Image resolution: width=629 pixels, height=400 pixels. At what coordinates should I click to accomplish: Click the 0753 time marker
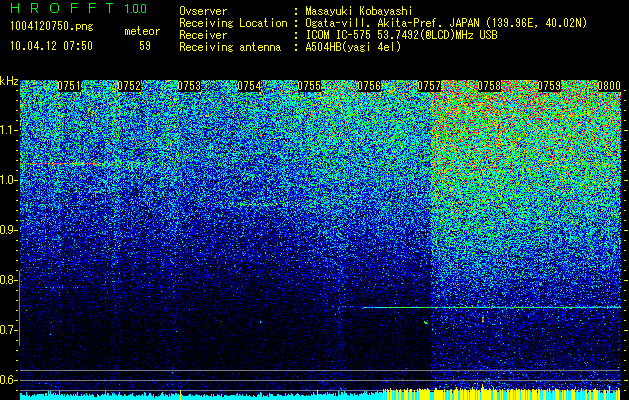tap(189, 86)
